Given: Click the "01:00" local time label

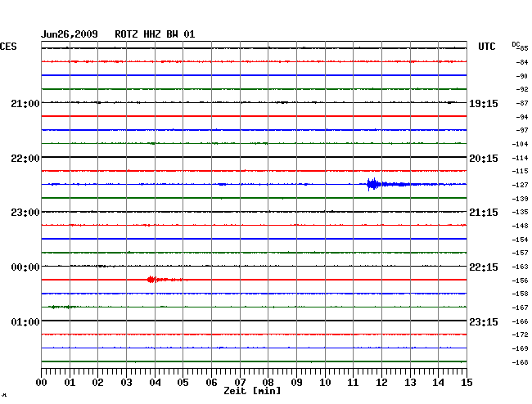Looking at the screenshot, I should (25, 321).
